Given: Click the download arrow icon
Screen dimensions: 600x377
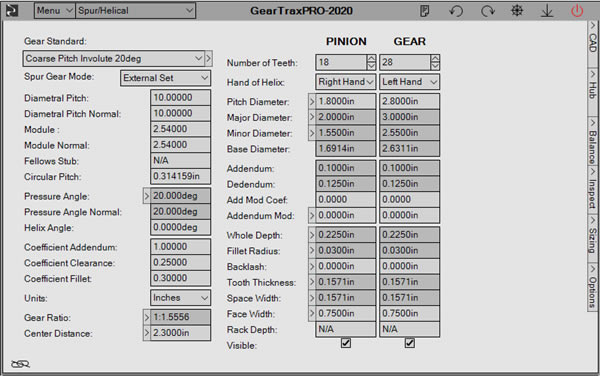Looking at the screenshot, I should tap(547, 11).
